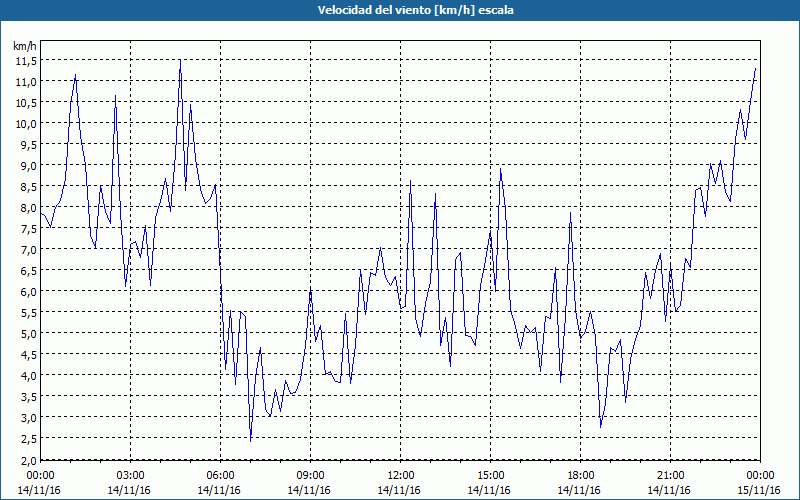Select the '8,5' y-axis tick label

click(28, 187)
